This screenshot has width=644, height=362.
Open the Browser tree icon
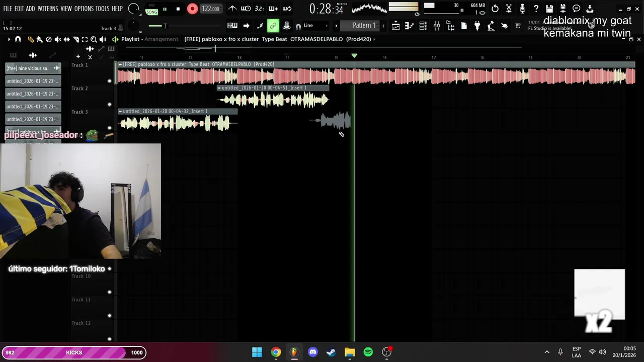point(450,26)
